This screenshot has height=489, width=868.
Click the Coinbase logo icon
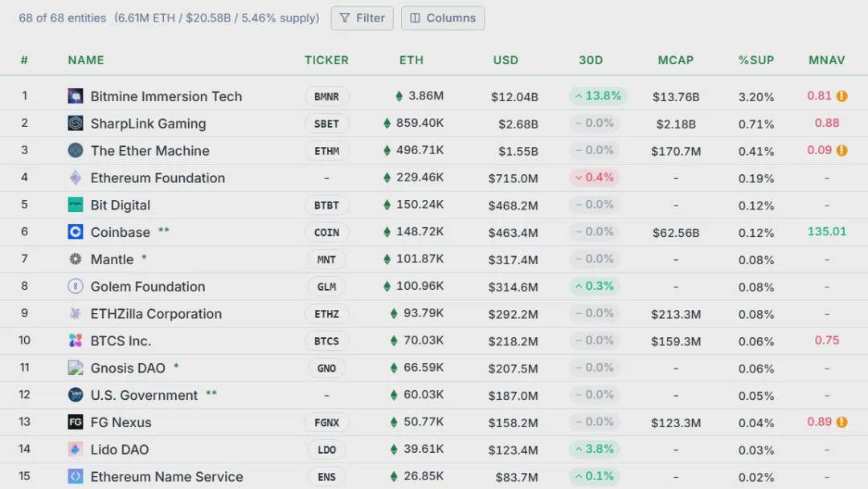(76, 232)
